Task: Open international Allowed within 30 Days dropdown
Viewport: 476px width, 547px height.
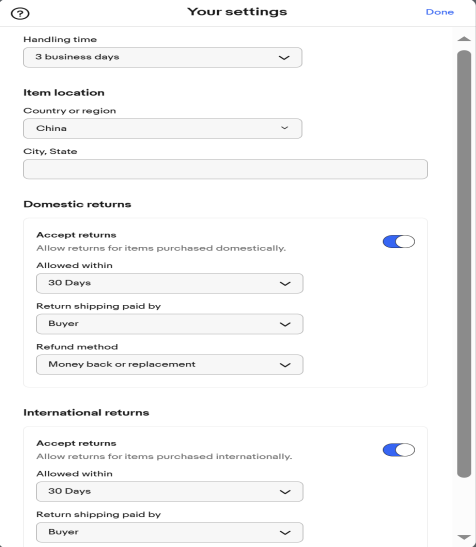Action: pos(170,492)
